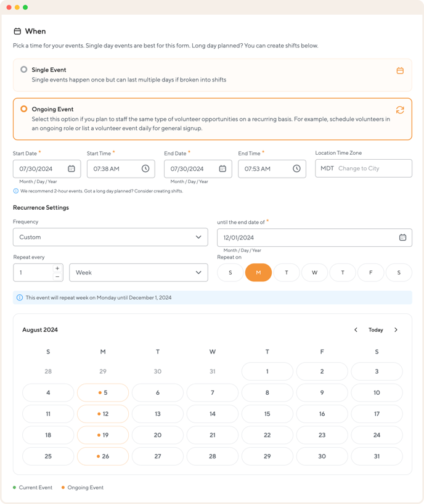This screenshot has height=504, width=424.
Task: Toggle Friday in Repeat on days
Action: pyautogui.click(x=371, y=273)
